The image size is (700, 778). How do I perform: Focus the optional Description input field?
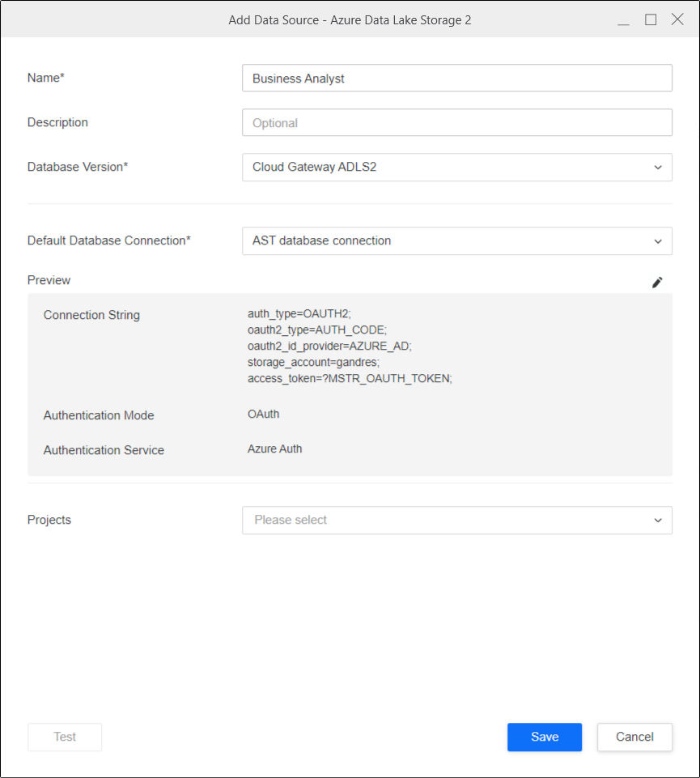456,123
